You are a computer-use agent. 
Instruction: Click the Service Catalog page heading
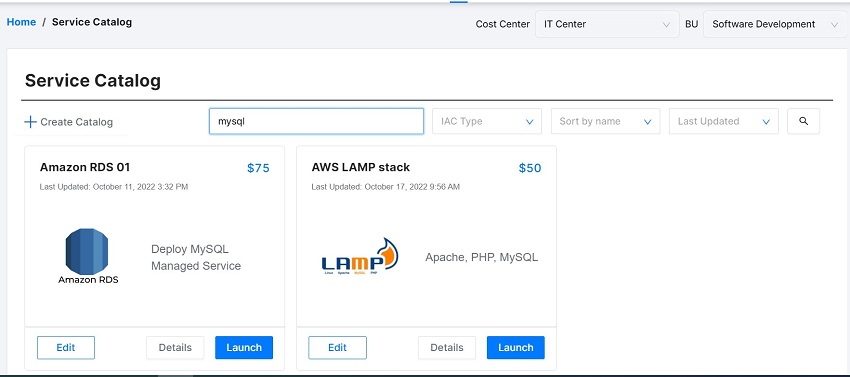point(93,81)
